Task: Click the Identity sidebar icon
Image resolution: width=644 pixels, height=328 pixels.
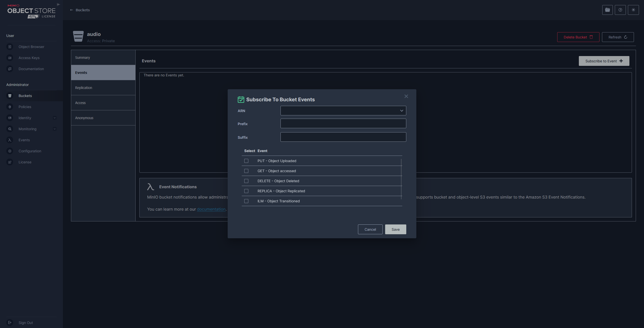Action: click(10, 118)
